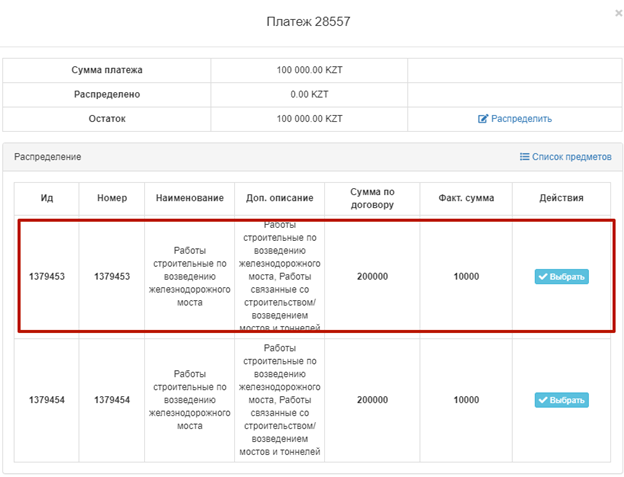The width and height of the screenshot is (624, 477).
Task: Select the Факт. сумма column header
Action: [465, 198]
